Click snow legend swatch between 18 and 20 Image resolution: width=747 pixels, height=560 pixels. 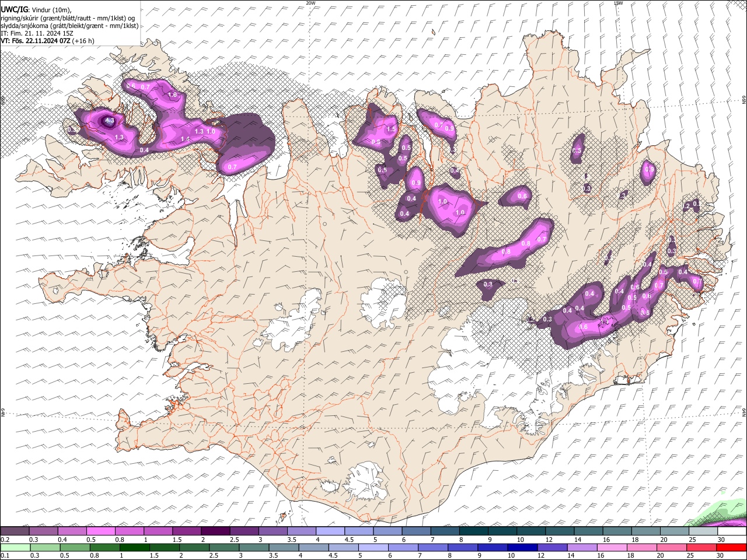tap(645, 531)
